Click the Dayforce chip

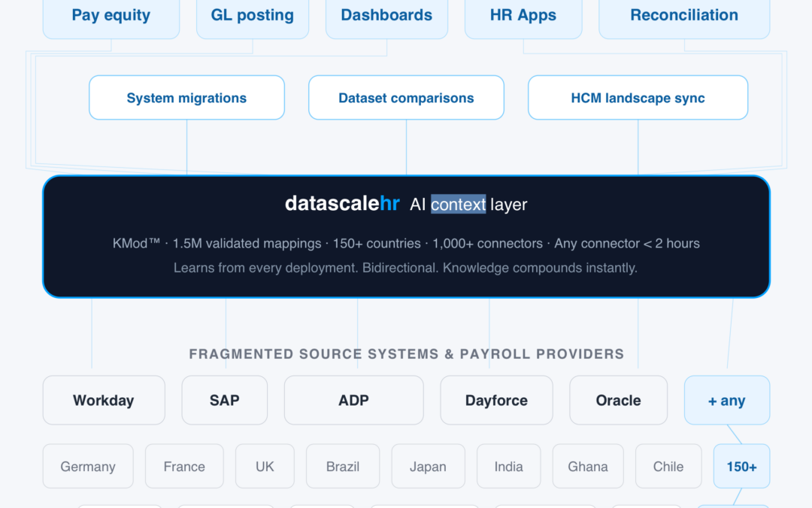pos(496,400)
